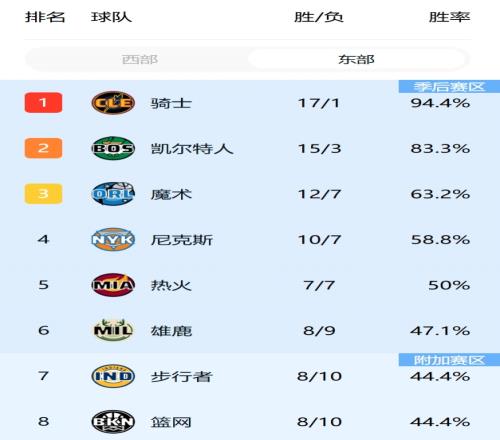This screenshot has height=440, width=500.
Task: Click the orange rank 2 badge
Action: (x=43, y=148)
